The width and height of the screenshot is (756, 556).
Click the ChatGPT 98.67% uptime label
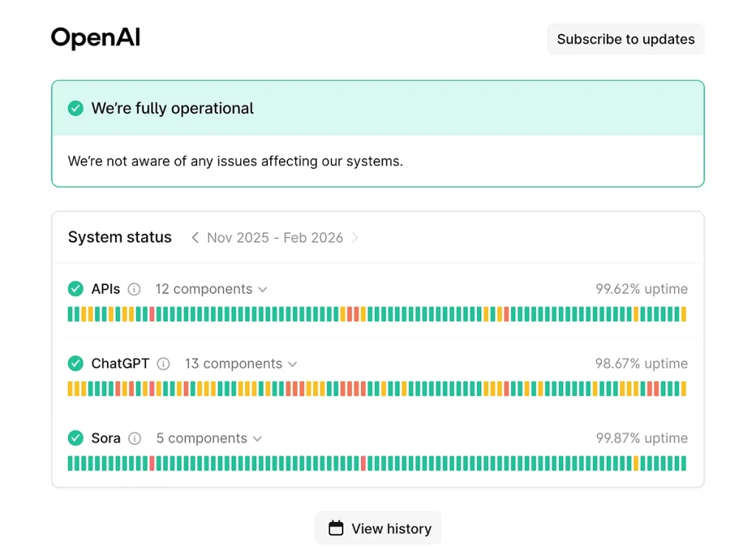[x=641, y=364]
